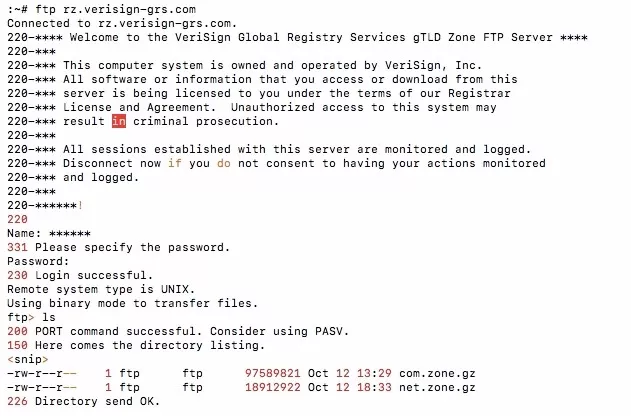Click the orange word "do"
This screenshot has width=631, height=416.
224,163
